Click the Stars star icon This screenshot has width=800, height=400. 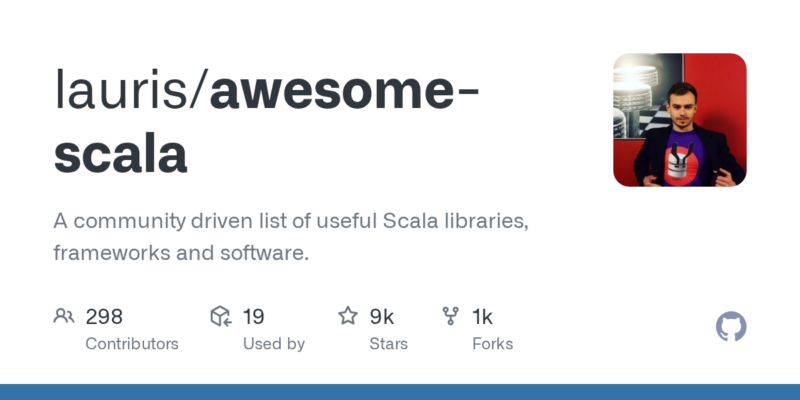pyautogui.click(x=348, y=317)
